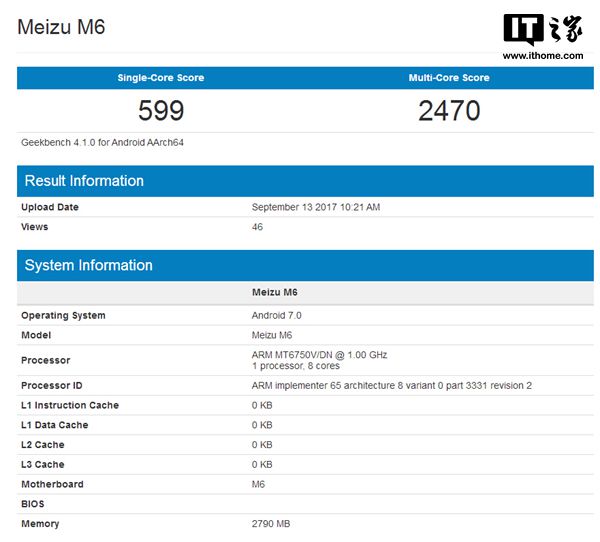Select the ARM MT6750V/DN @ 1.00 GHz text

(x=319, y=355)
